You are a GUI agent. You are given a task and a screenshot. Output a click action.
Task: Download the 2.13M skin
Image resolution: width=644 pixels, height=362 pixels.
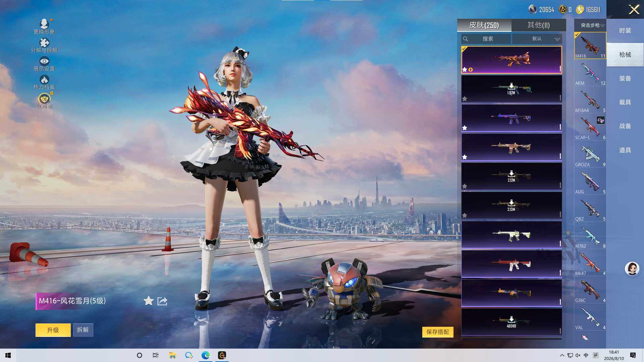(x=511, y=205)
